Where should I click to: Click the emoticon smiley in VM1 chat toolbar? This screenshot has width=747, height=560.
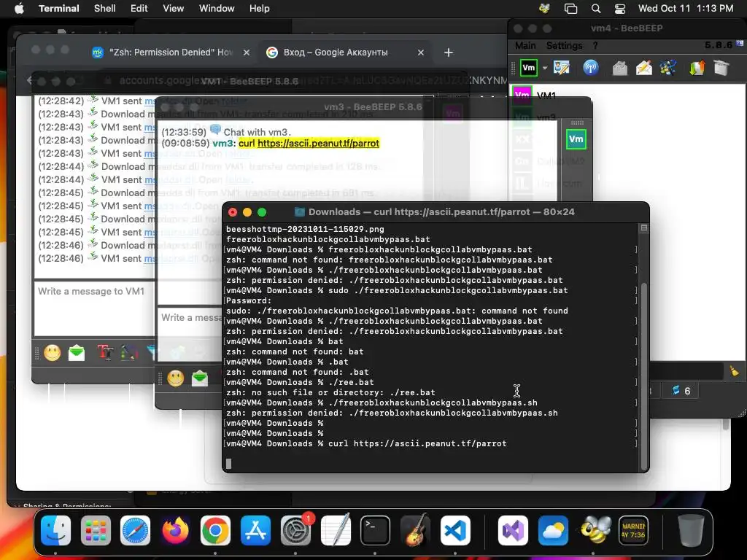(x=53, y=353)
